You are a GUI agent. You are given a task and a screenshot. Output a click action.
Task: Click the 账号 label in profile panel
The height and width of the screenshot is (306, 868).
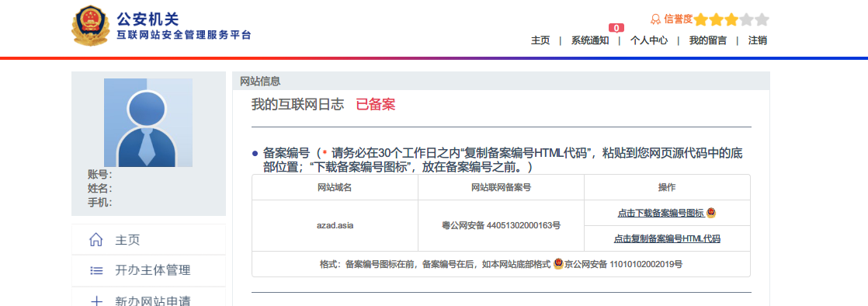(x=99, y=175)
